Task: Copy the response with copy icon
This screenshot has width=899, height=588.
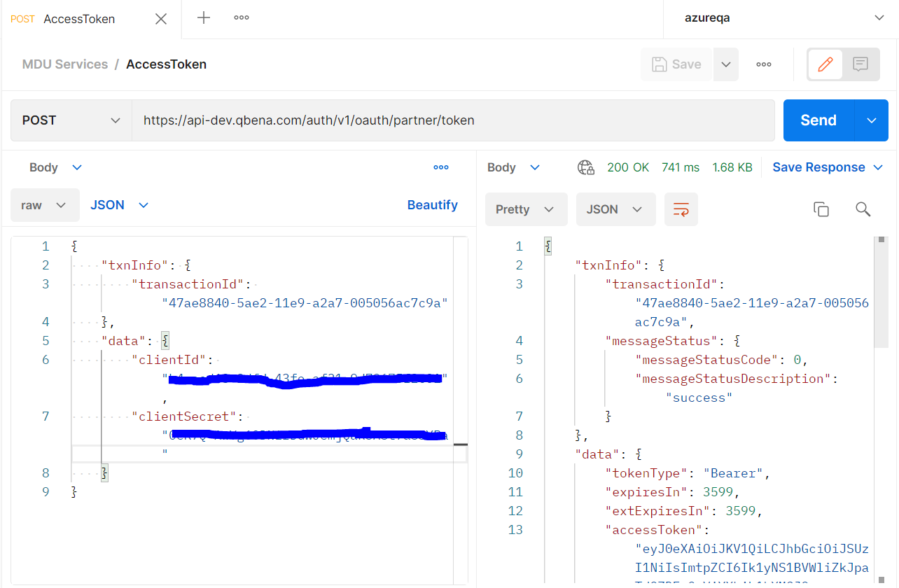Action: click(x=821, y=209)
